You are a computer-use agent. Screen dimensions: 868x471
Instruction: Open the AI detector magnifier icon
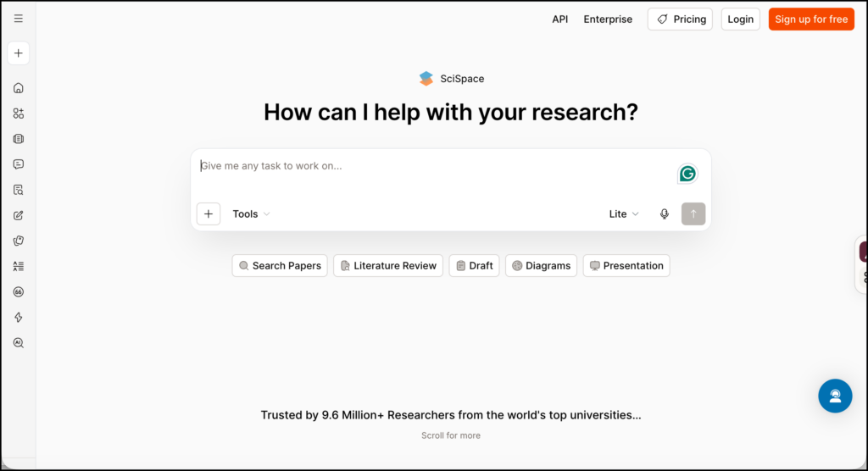[x=19, y=342]
